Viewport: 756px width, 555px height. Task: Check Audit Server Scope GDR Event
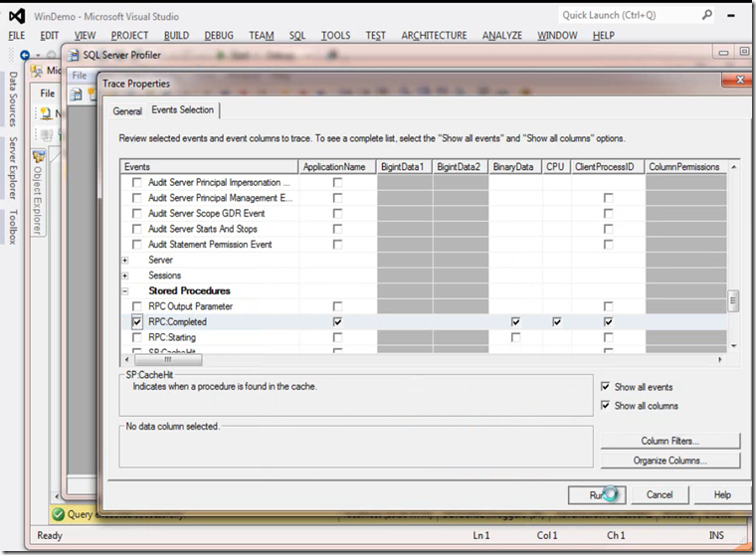coord(137,213)
